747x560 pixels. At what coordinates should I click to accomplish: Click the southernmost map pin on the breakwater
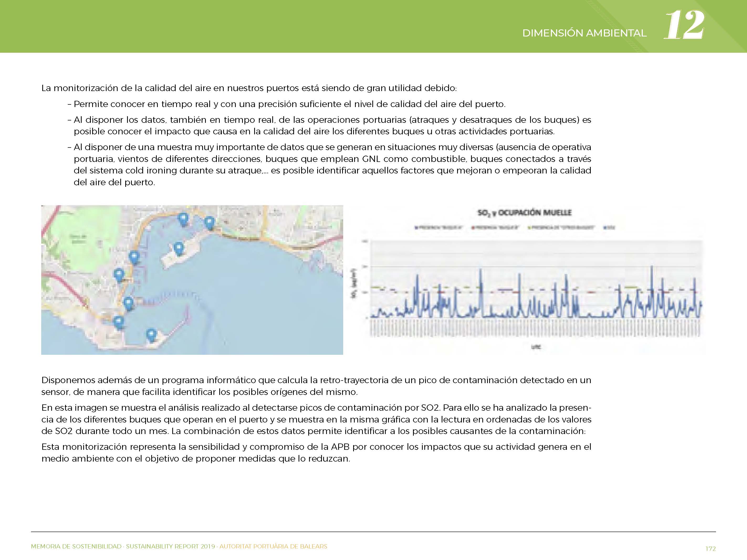pyautogui.click(x=151, y=336)
